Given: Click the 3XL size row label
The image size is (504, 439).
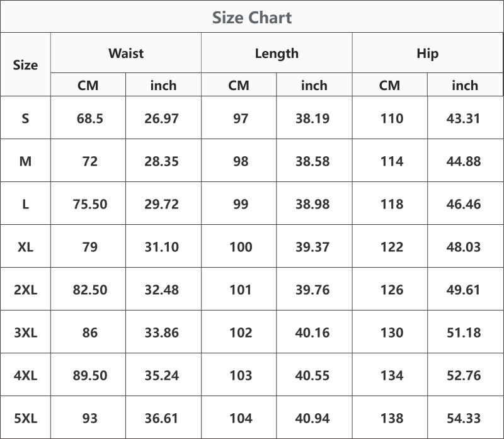Looking at the screenshot, I should pos(25,333).
